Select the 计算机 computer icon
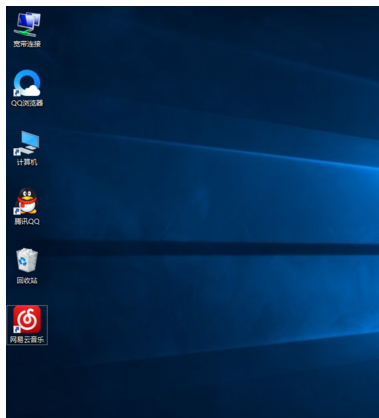 click(x=27, y=143)
